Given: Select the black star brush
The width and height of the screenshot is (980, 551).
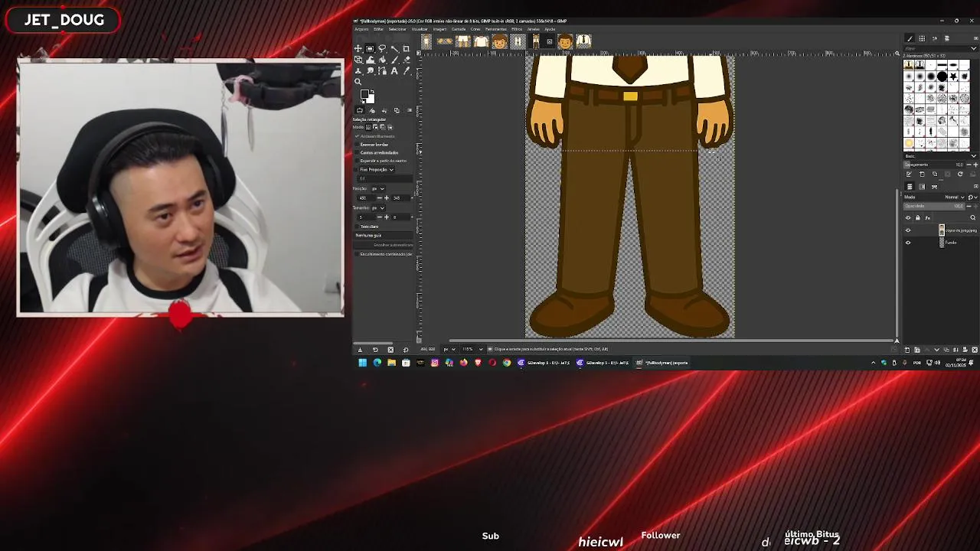Looking at the screenshot, I should click(953, 77).
